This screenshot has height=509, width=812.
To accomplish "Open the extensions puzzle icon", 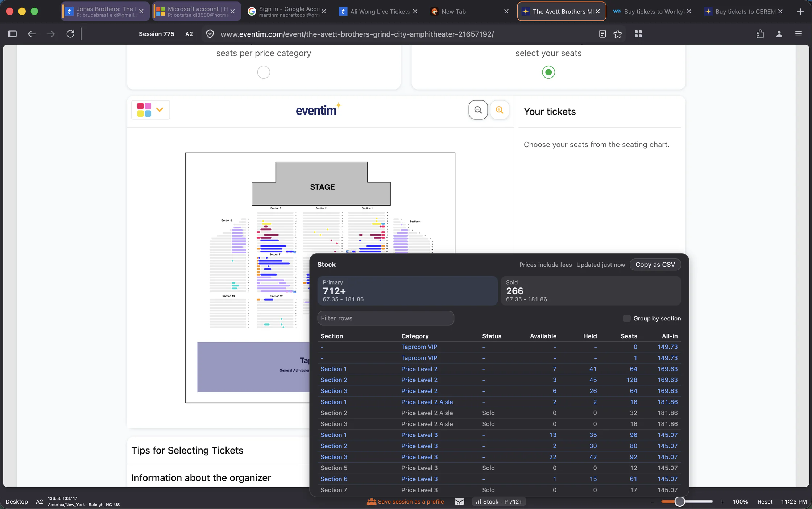I will pyautogui.click(x=760, y=34).
